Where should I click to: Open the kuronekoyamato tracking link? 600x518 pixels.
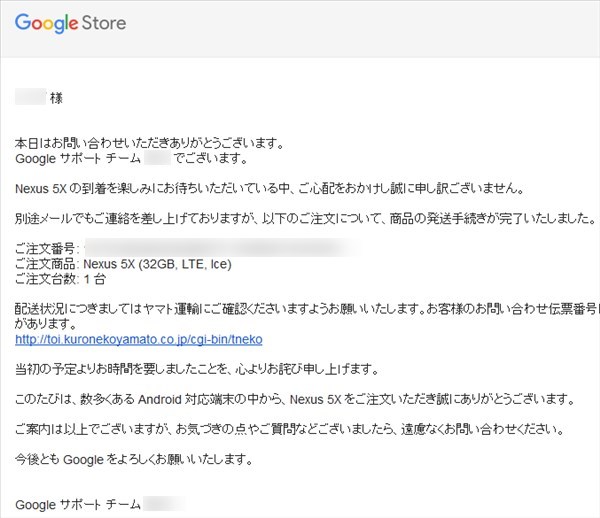139,339
